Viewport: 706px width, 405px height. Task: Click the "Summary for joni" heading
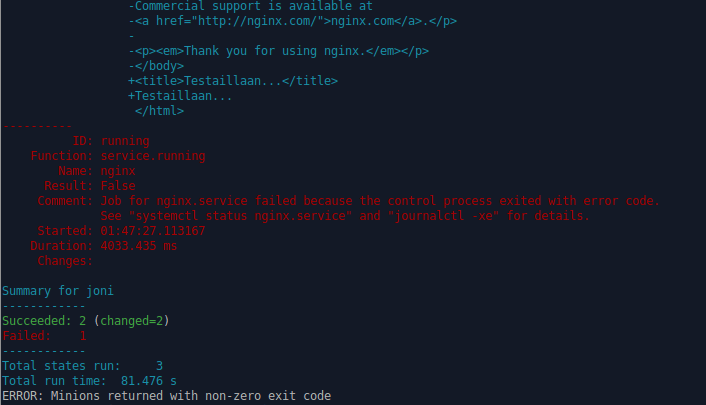[55, 291]
